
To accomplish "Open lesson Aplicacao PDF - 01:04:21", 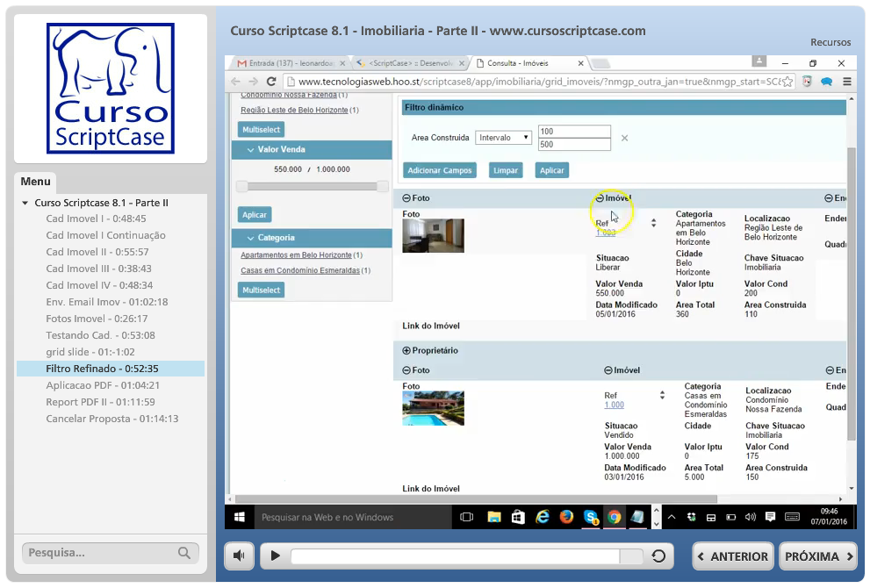I will click(x=103, y=385).
